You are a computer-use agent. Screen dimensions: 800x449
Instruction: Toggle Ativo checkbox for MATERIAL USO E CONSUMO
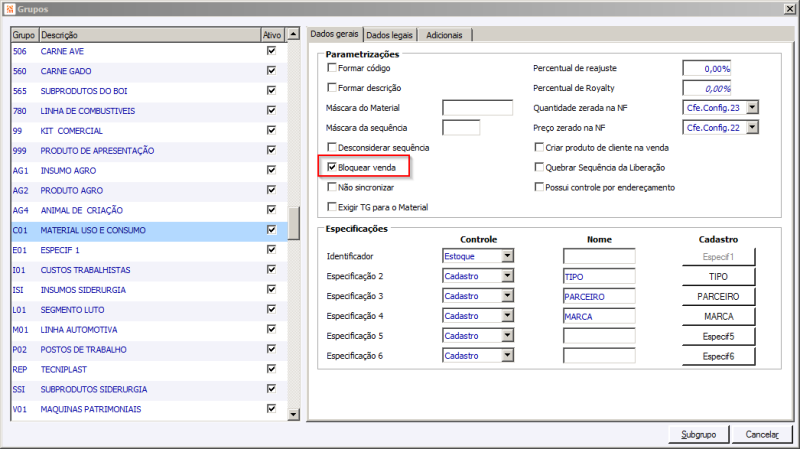[271, 230]
